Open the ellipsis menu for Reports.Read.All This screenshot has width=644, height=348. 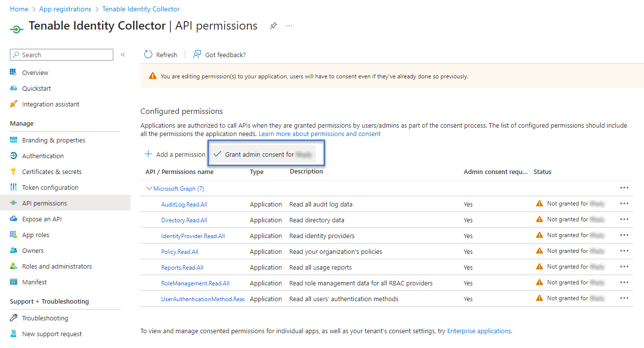tap(624, 267)
